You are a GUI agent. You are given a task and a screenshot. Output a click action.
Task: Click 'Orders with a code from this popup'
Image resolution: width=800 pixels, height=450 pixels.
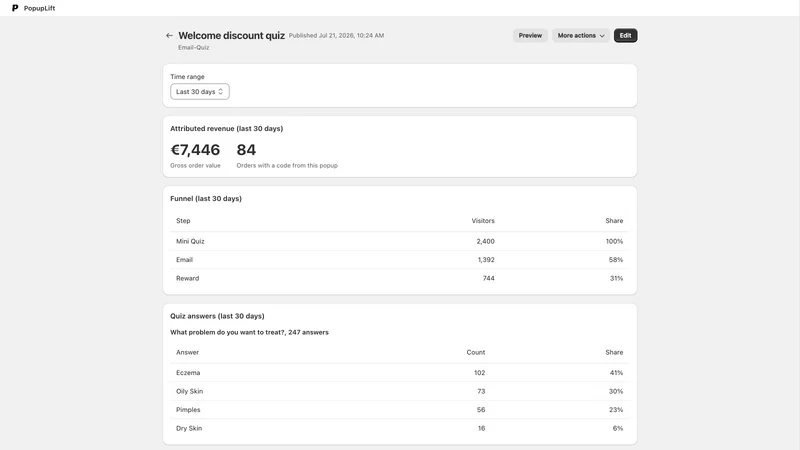click(x=287, y=165)
